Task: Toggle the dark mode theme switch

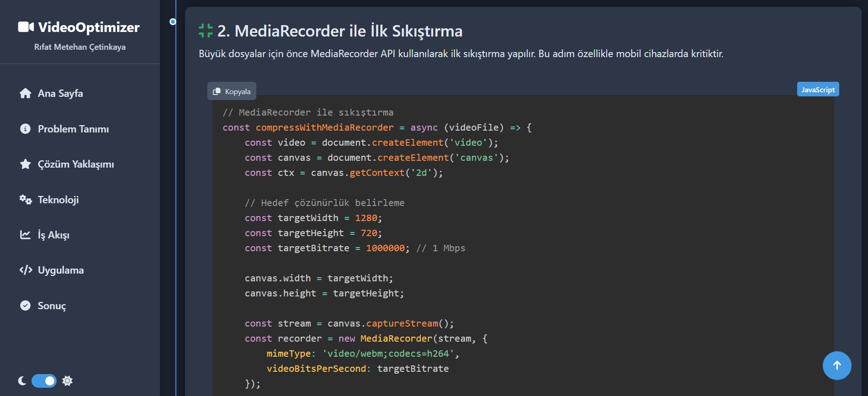Action: pos(44,381)
